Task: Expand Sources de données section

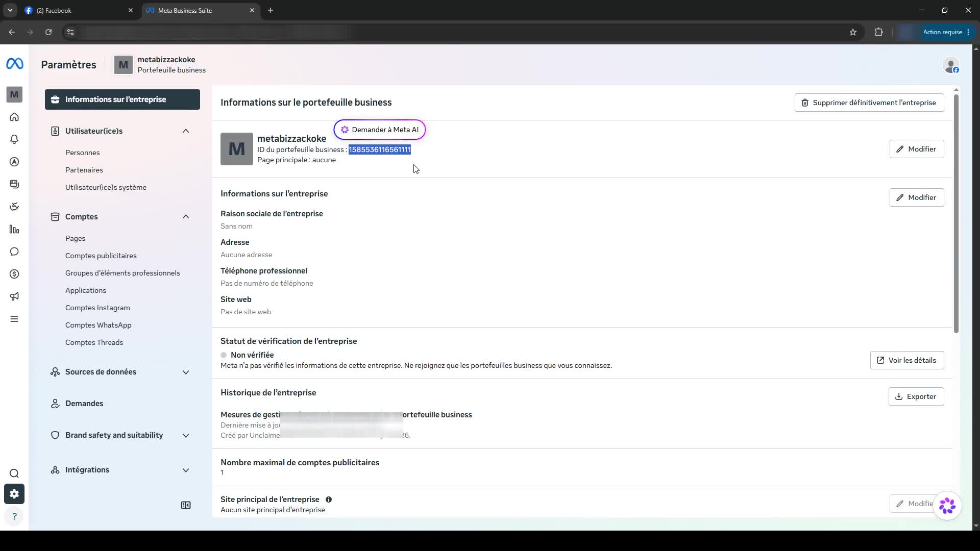Action: (186, 372)
